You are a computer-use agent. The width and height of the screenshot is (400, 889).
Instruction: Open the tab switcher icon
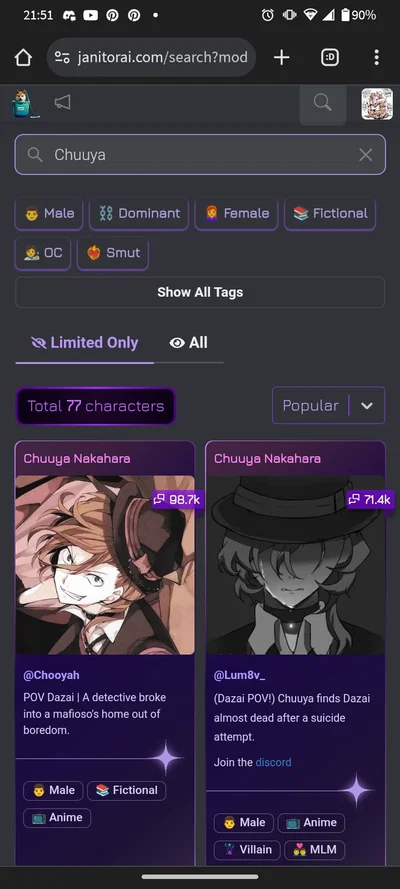click(330, 57)
